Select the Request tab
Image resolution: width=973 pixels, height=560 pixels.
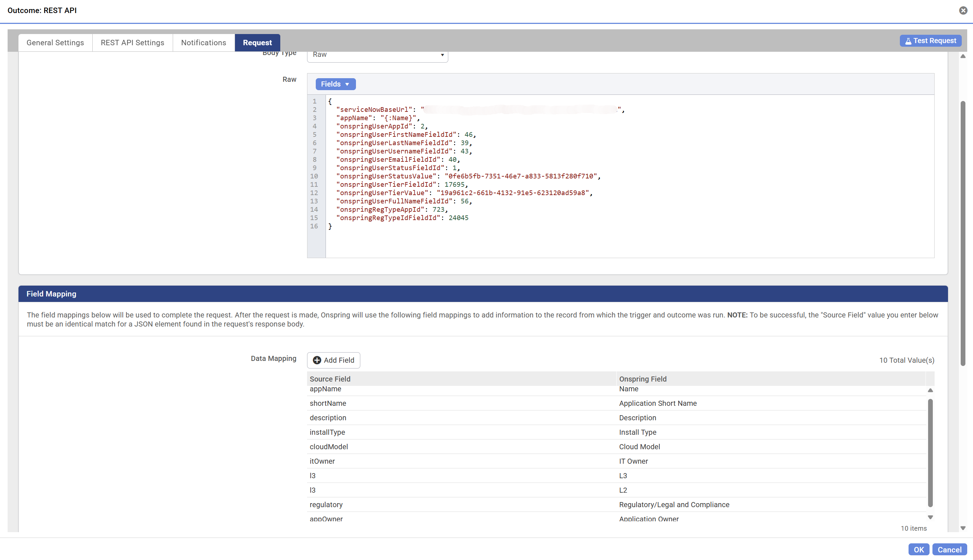point(257,43)
